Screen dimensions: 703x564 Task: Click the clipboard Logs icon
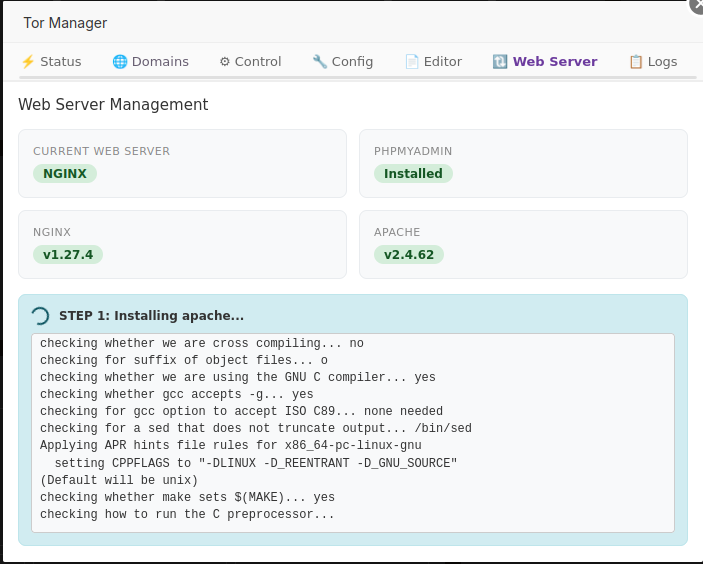[636, 61]
